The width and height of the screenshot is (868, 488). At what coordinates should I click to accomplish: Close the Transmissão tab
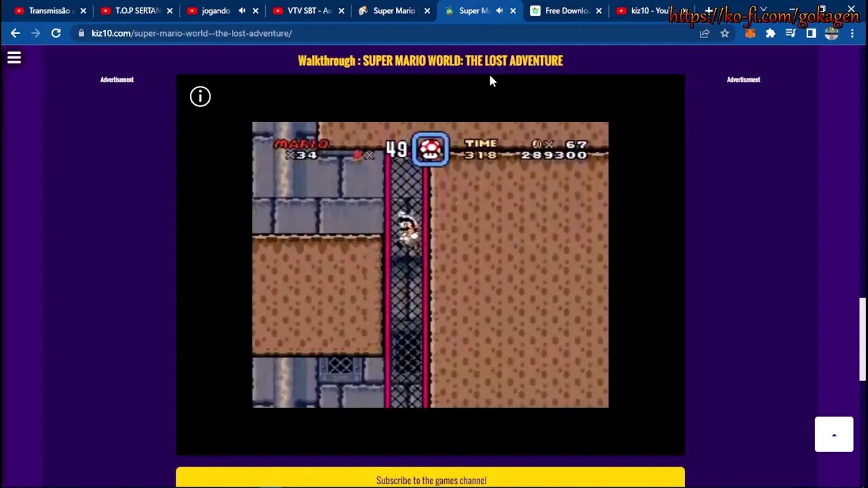83,11
